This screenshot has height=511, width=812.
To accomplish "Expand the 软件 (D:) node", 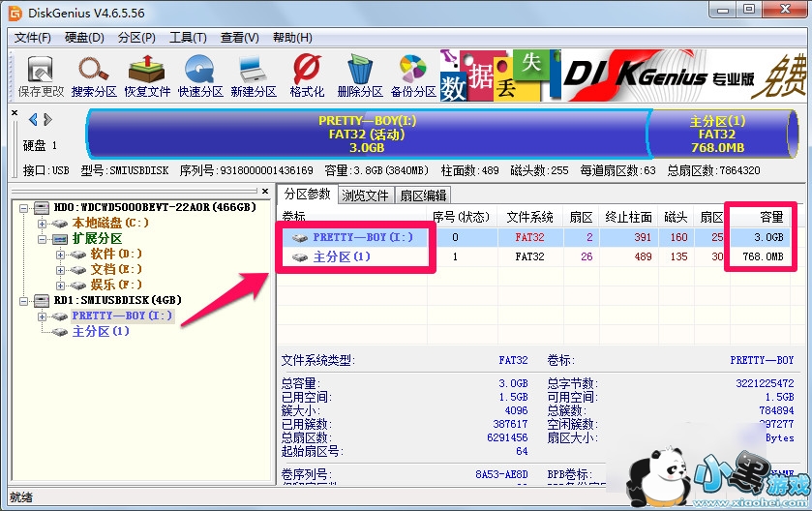I will point(61,255).
